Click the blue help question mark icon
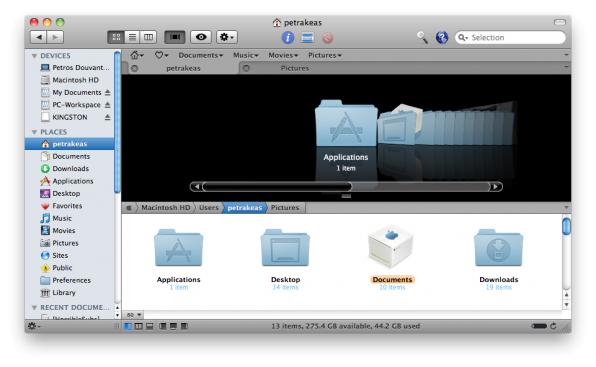Viewport: 596px width, 367px height. pyautogui.click(x=442, y=37)
